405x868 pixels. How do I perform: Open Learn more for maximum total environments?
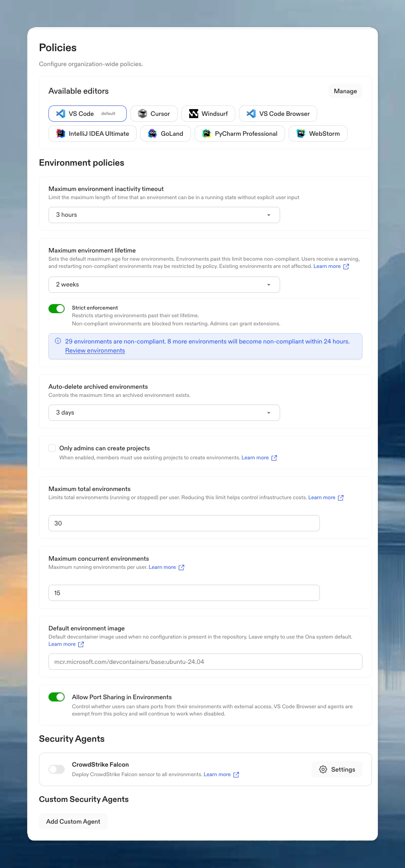point(322,497)
